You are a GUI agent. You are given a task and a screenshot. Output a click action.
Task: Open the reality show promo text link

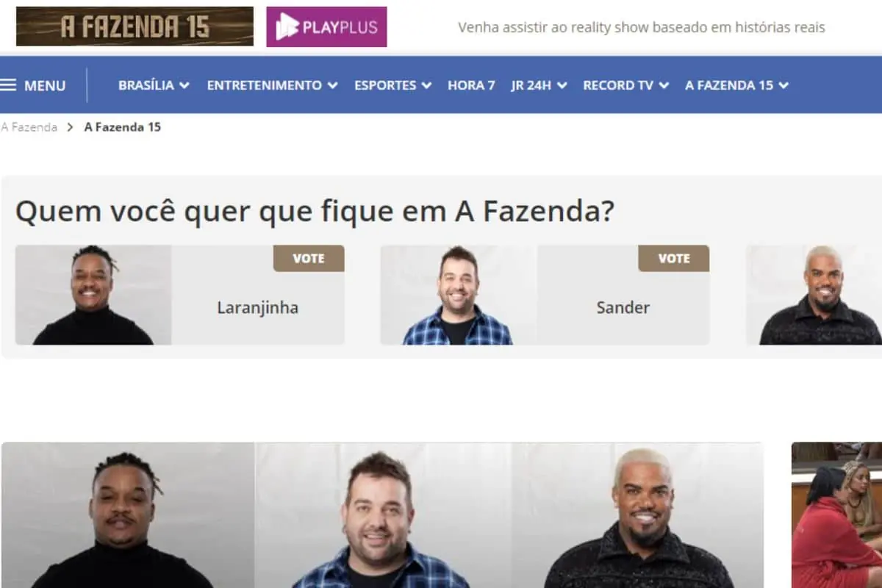click(x=642, y=27)
